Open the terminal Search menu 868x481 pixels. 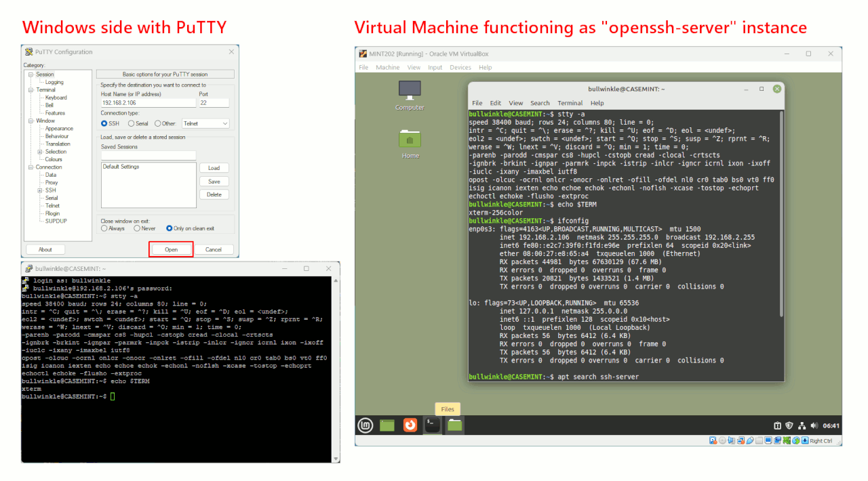pyautogui.click(x=540, y=103)
